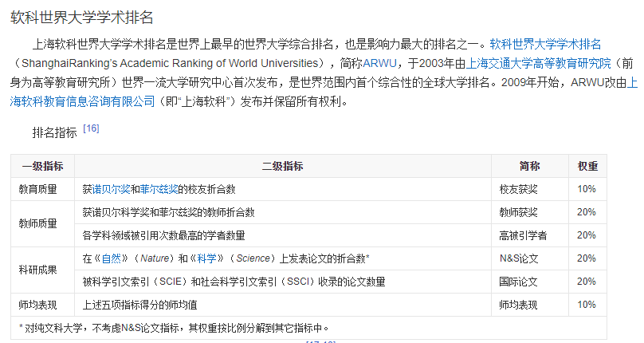Click the 权重 column header
This screenshot has width=644, height=343.
(587, 166)
